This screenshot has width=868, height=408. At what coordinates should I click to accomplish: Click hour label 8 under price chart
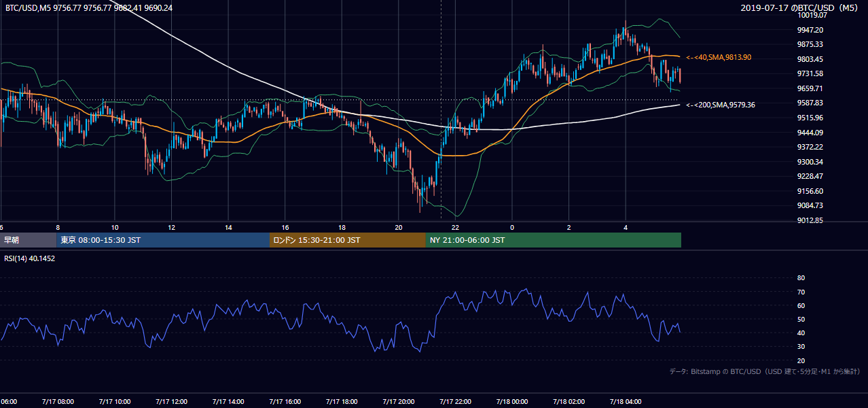click(58, 228)
